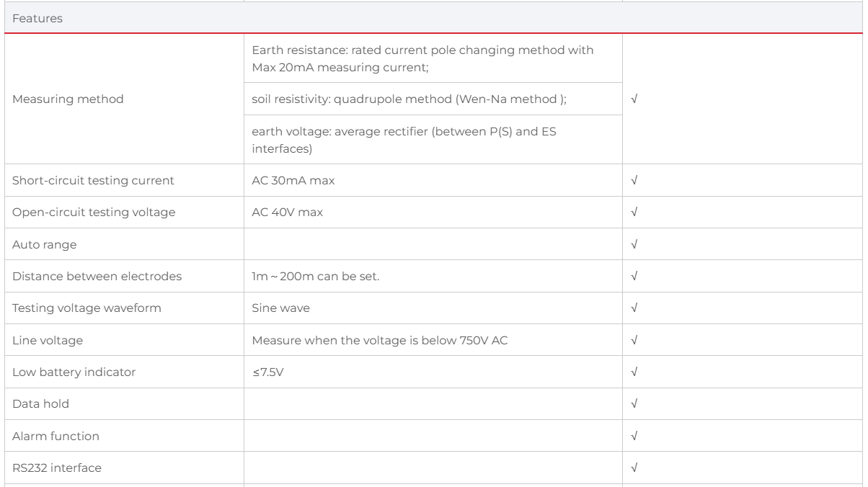Click checkmark in Data hold row
Image resolution: width=868 pixels, height=487 pixels.
click(x=634, y=404)
